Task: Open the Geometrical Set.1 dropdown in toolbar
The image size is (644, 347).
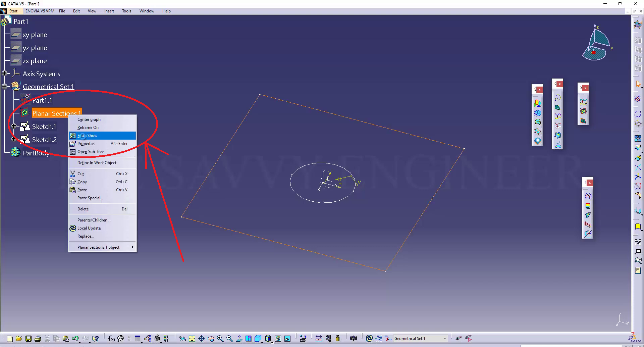Action: [x=445, y=339]
